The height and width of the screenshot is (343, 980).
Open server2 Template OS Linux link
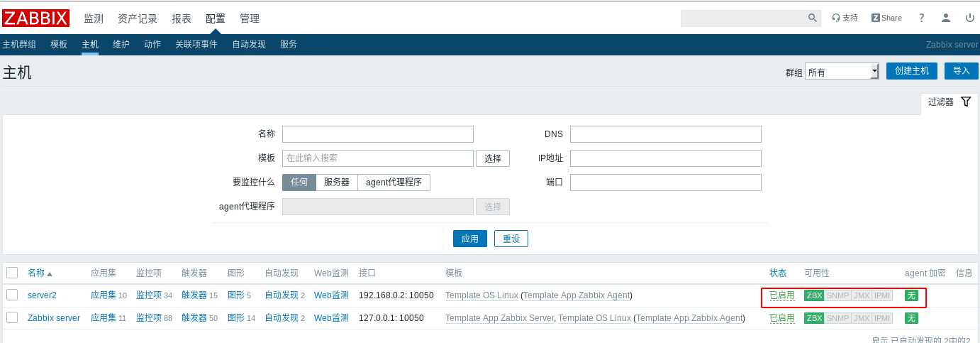(x=481, y=295)
